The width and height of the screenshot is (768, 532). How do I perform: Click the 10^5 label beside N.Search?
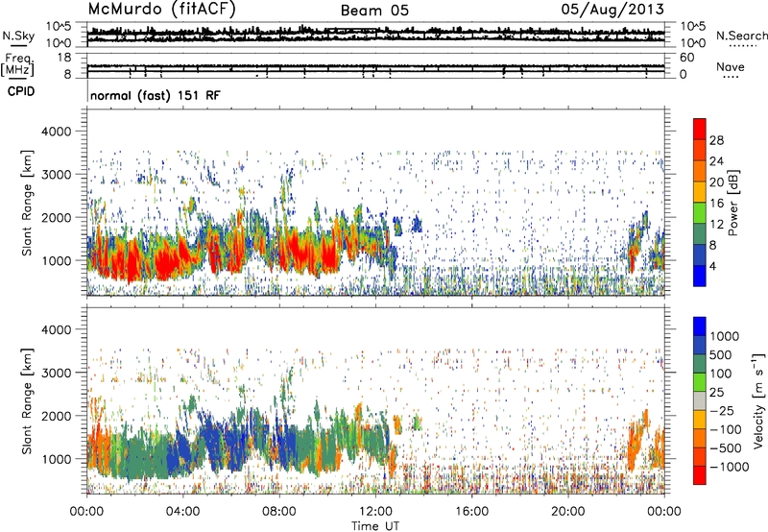(693, 27)
